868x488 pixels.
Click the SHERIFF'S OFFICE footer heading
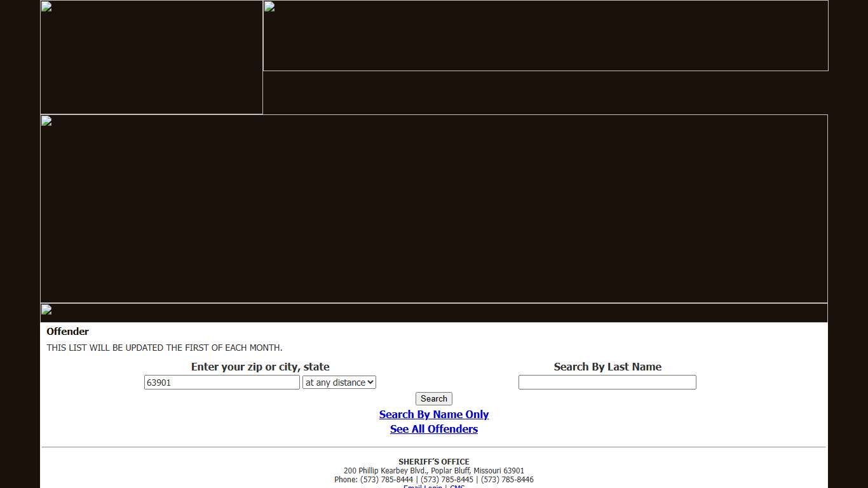(x=434, y=462)
